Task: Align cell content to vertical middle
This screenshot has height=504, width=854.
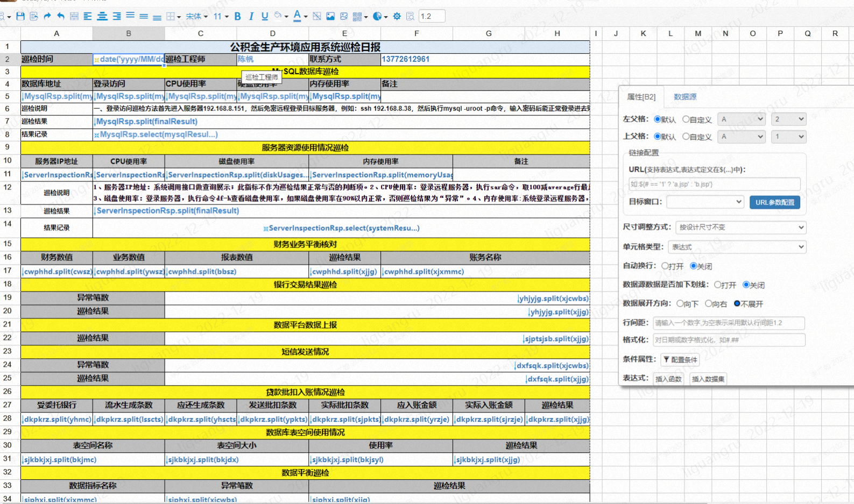Action: click(x=144, y=16)
